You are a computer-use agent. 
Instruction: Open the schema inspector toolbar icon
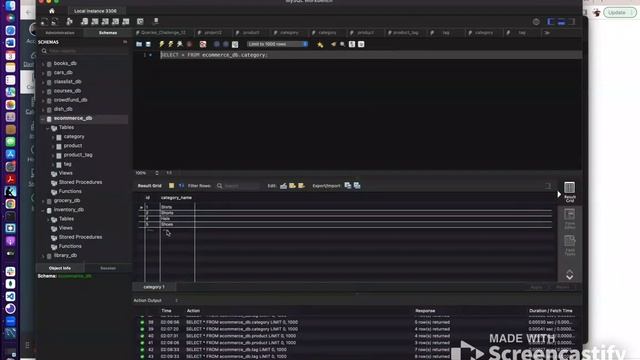pyautogui.click(x=70, y=21)
